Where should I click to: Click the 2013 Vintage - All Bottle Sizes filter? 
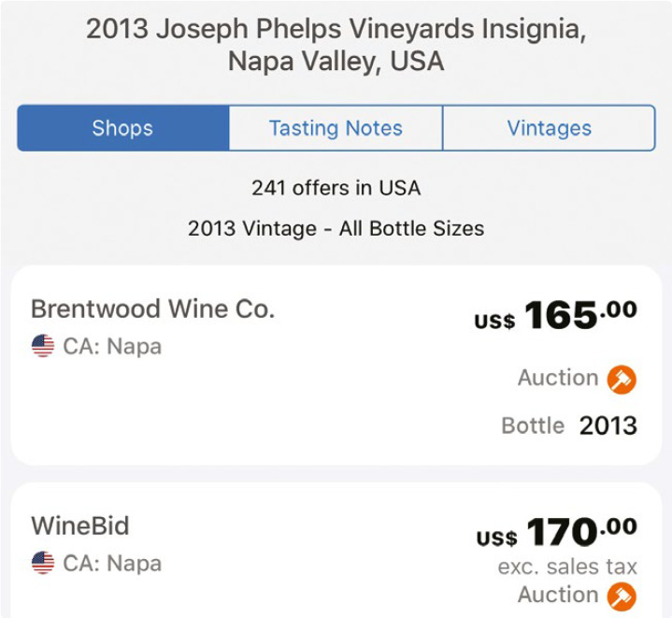coord(336,228)
